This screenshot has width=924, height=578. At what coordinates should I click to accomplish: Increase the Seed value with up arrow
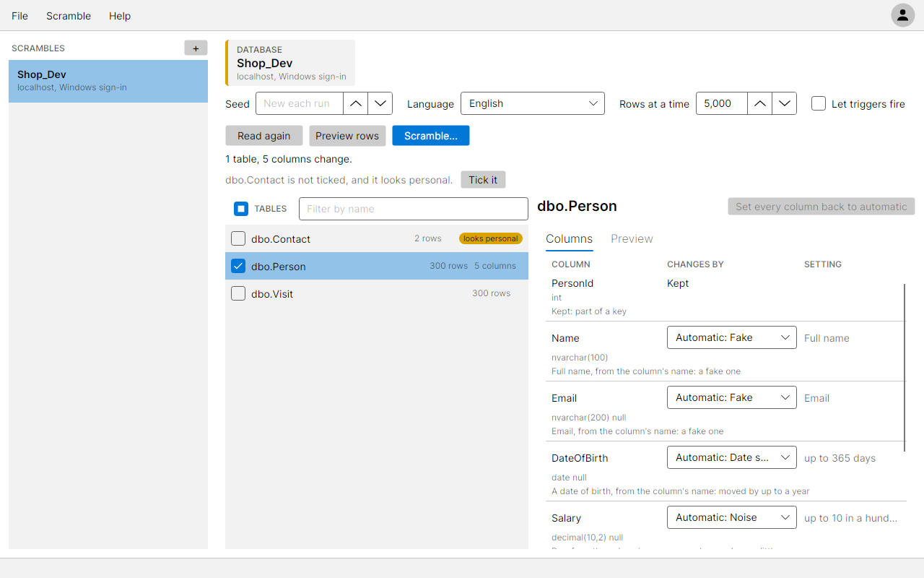355,103
